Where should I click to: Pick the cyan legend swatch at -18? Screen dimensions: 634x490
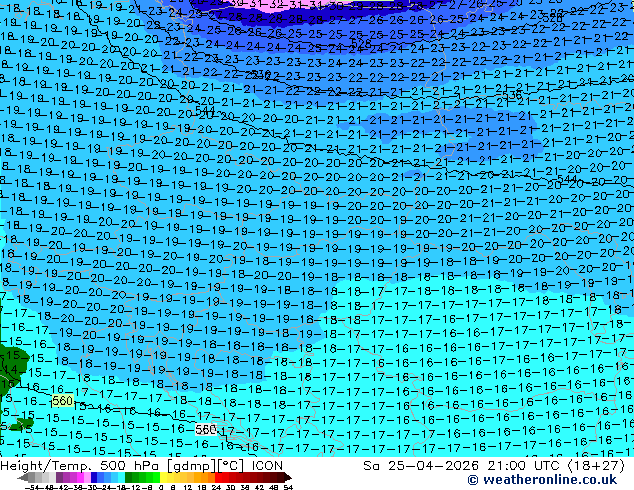click(x=122, y=477)
